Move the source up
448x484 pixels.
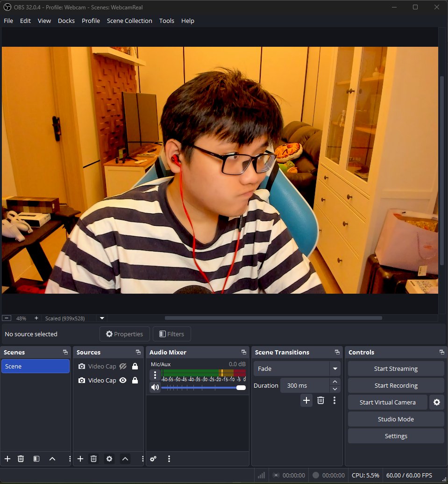[x=125, y=459]
